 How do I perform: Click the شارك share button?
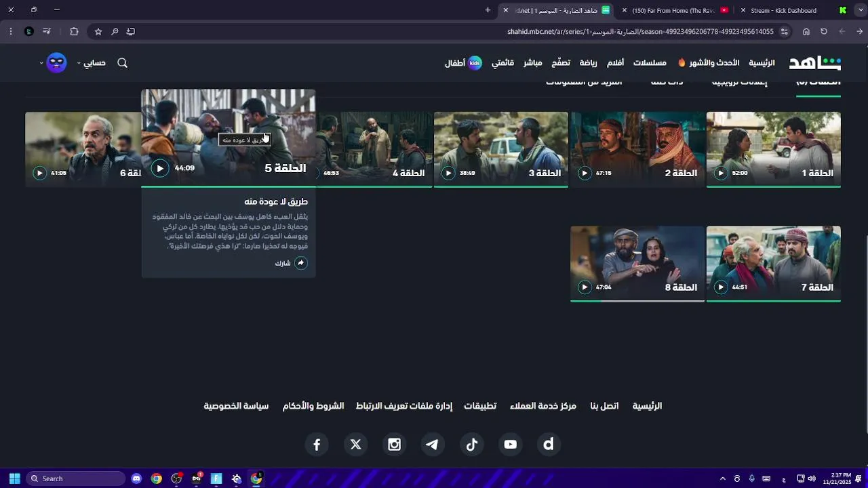click(x=292, y=263)
